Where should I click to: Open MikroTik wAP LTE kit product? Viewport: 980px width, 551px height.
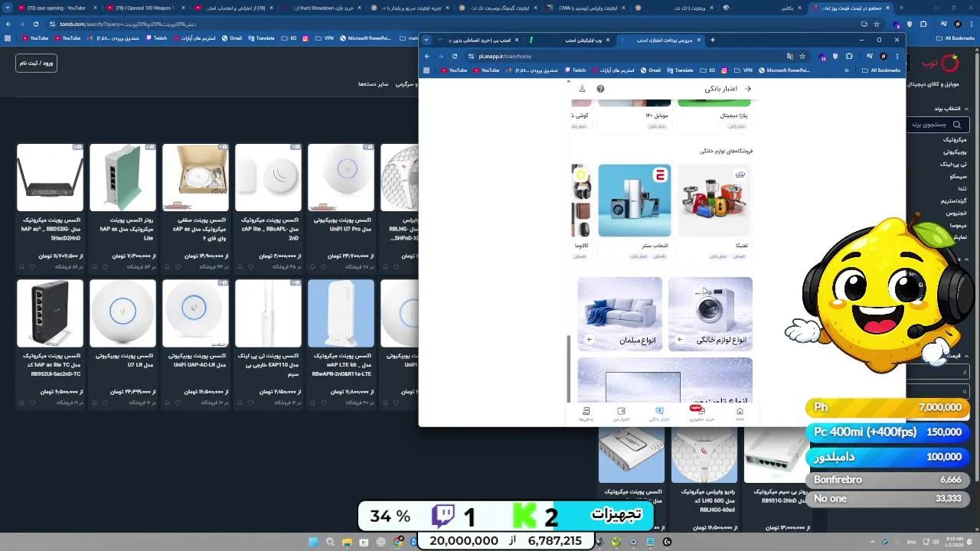(341, 343)
